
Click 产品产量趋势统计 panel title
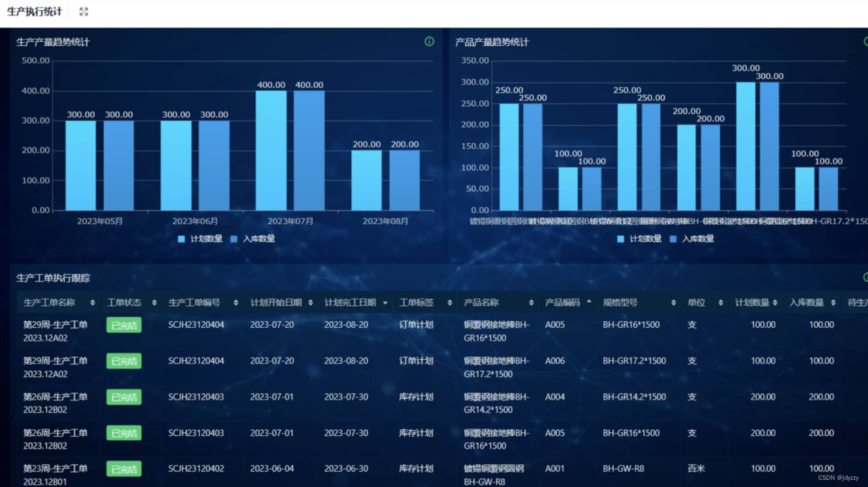tap(492, 42)
